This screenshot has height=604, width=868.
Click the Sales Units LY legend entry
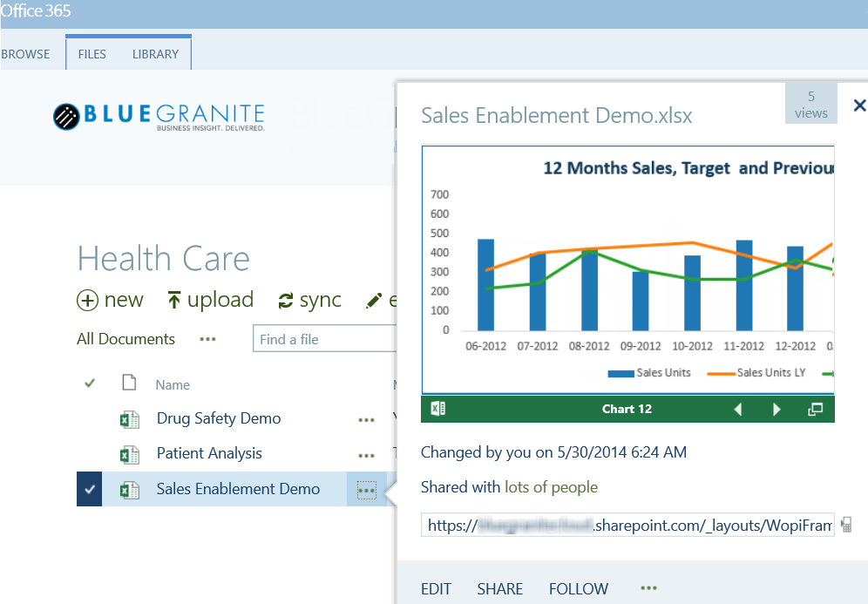tap(756, 373)
